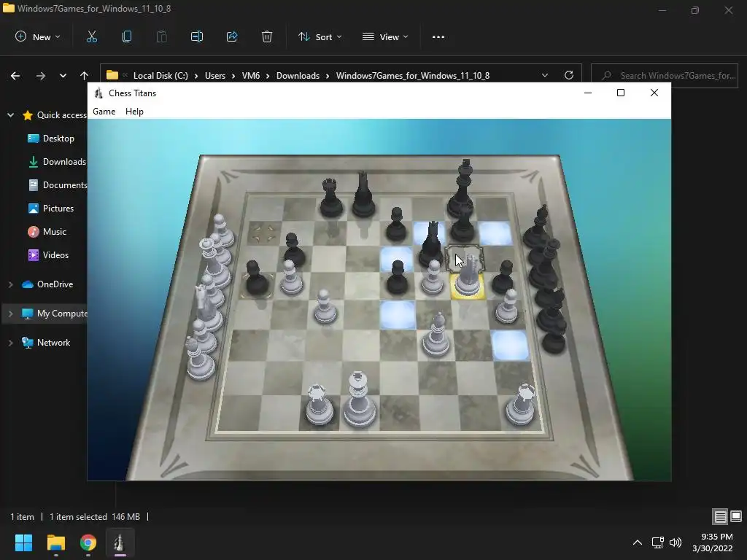This screenshot has width=747, height=560.
Task: Open Google Chrome from the taskbar
Action: [x=88, y=542]
